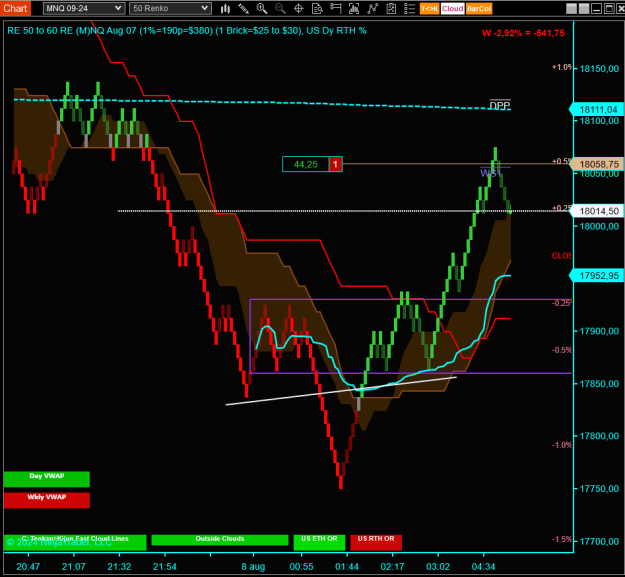Click the first gray window tile button
The image size is (625, 577).
click(571, 8)
